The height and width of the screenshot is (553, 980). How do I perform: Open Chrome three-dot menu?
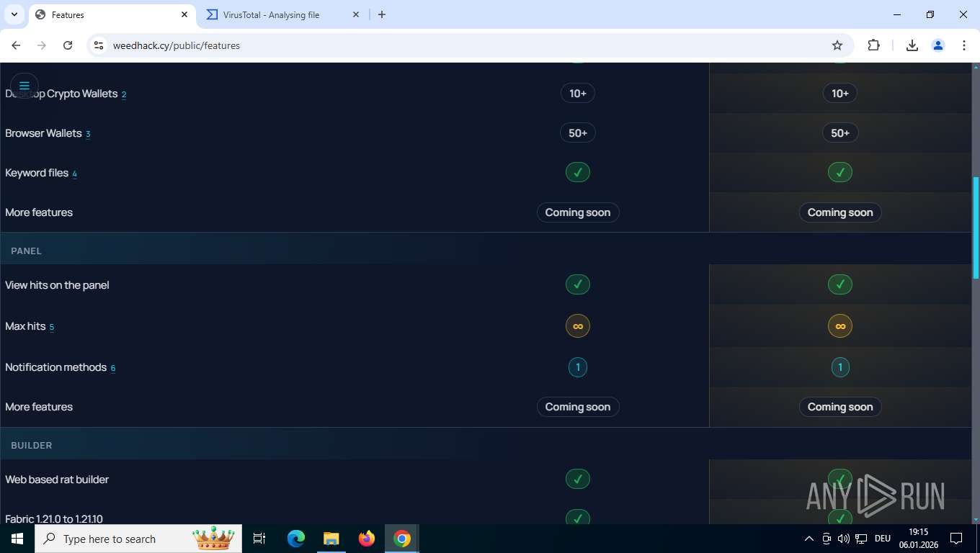(964, 45)
